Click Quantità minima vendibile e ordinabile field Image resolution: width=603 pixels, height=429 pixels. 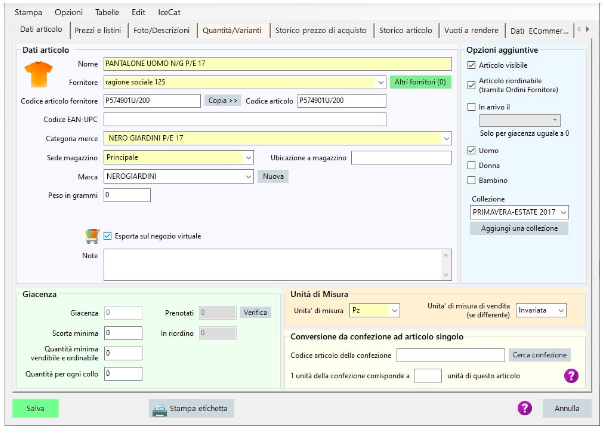pyautogui.click(x=123, y=353)
